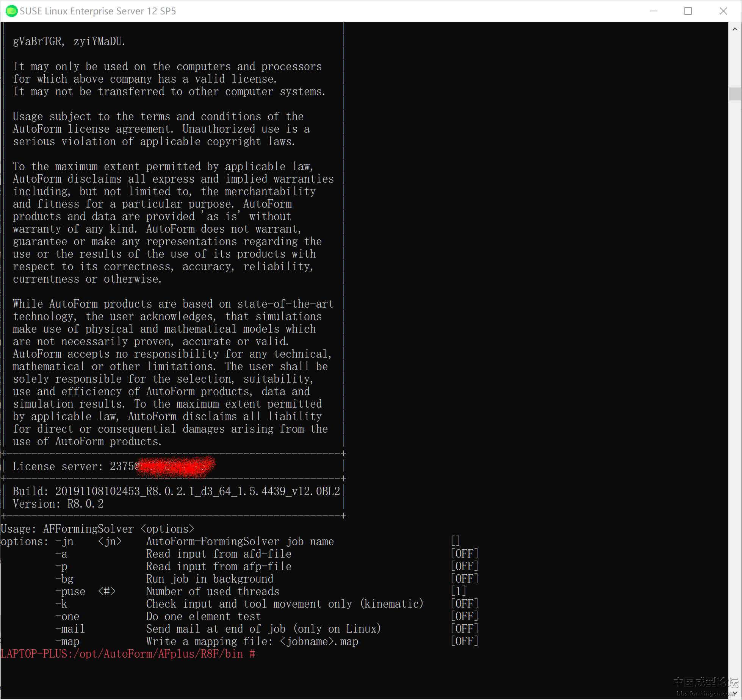Viewport: 742px width, 700px height.
Task: Click the -map option text
Action: click(67, 641)
